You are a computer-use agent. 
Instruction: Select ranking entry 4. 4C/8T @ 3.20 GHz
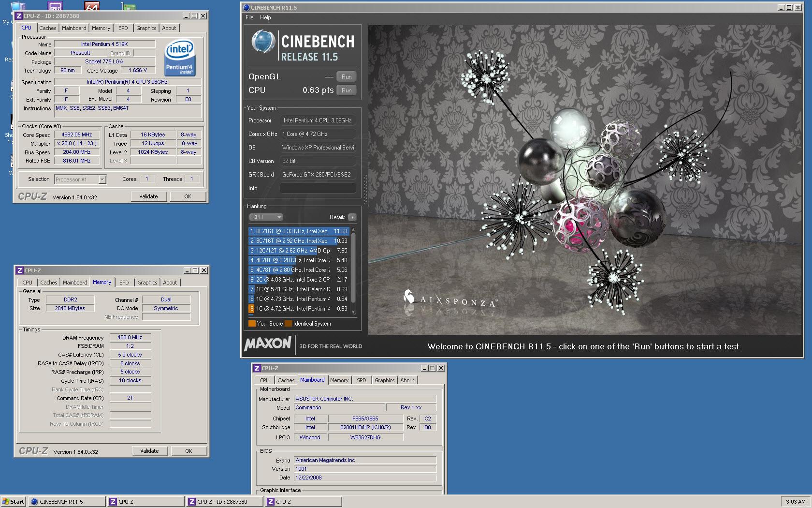point(299,260)
